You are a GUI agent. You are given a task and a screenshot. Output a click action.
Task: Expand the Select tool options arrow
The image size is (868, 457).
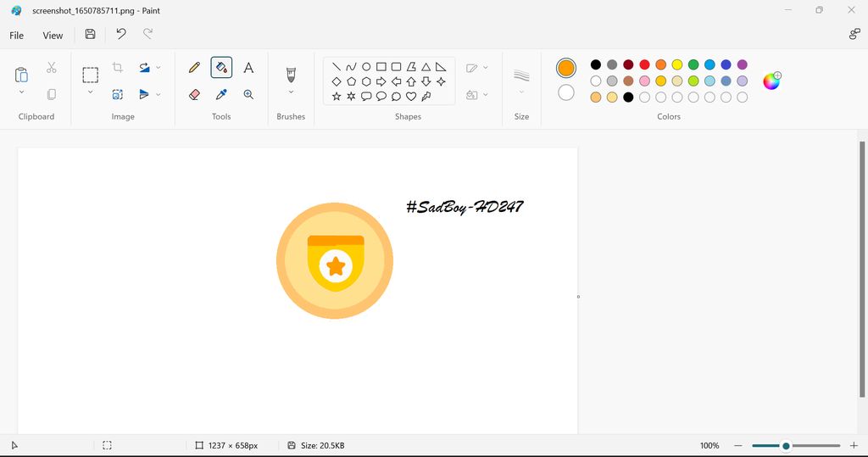pos(90,92)
